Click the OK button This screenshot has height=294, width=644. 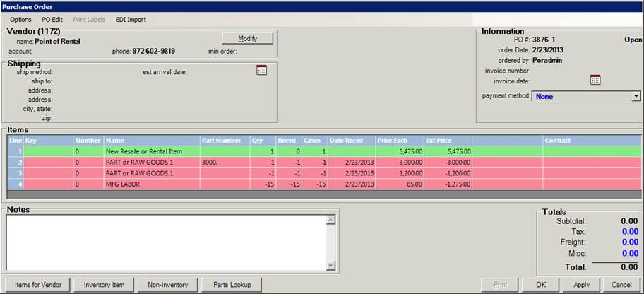coord(541,285)
